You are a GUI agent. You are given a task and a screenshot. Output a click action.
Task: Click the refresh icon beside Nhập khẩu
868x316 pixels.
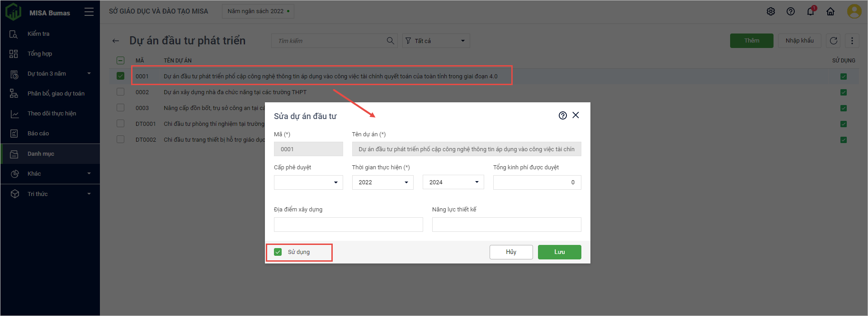click(x=834, y=41)
